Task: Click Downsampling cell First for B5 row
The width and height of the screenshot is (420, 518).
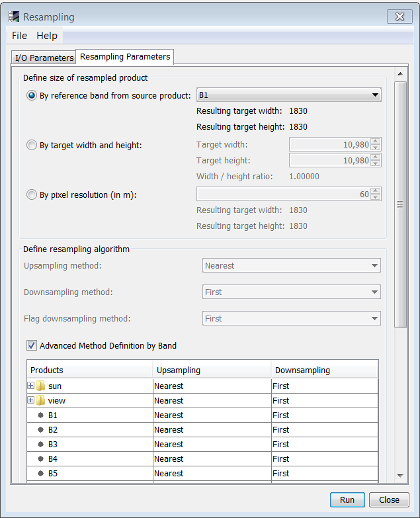Action: click(x=325, y=473)
